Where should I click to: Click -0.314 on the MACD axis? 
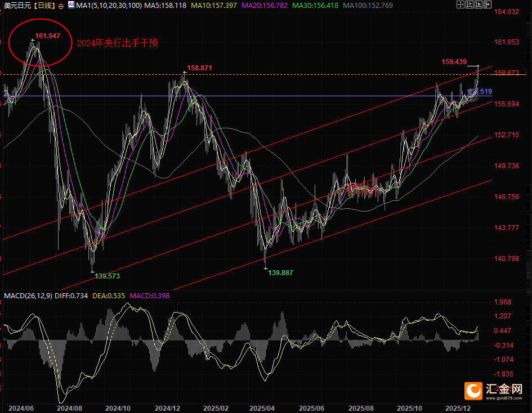(503, 345)
